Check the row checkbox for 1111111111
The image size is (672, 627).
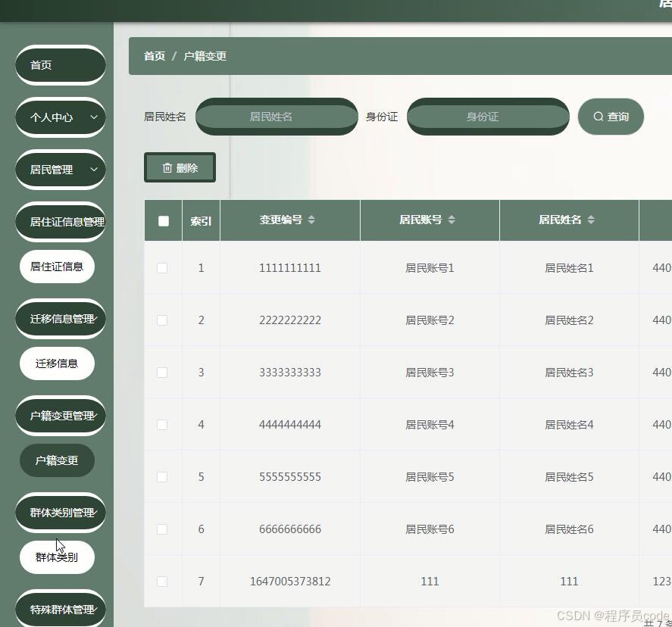pos(162,268)
